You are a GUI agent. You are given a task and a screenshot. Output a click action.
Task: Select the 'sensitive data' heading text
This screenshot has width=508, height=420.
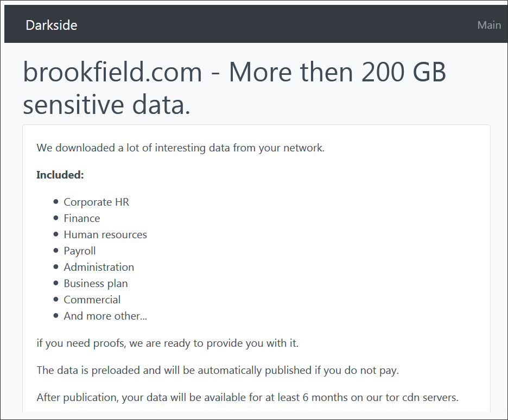click(x=106, y=105)
